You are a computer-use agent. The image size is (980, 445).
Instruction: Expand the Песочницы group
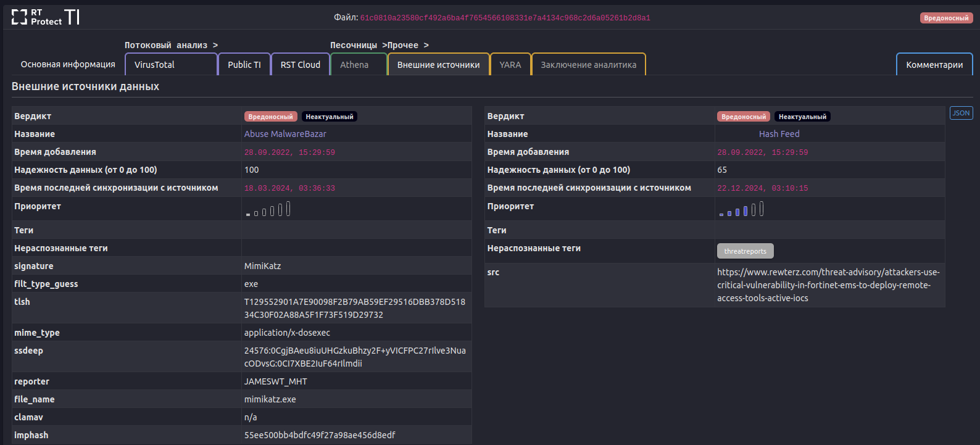[354, 45]
